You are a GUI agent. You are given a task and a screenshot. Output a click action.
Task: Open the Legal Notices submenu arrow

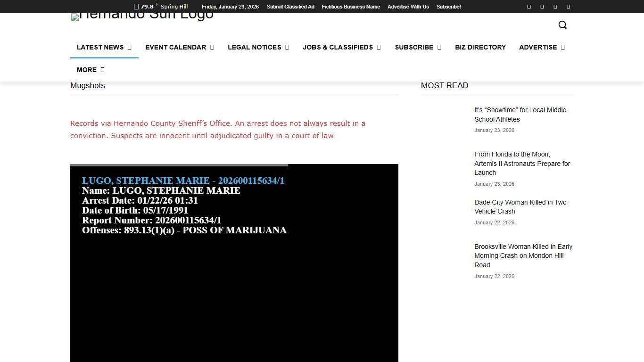287,47
